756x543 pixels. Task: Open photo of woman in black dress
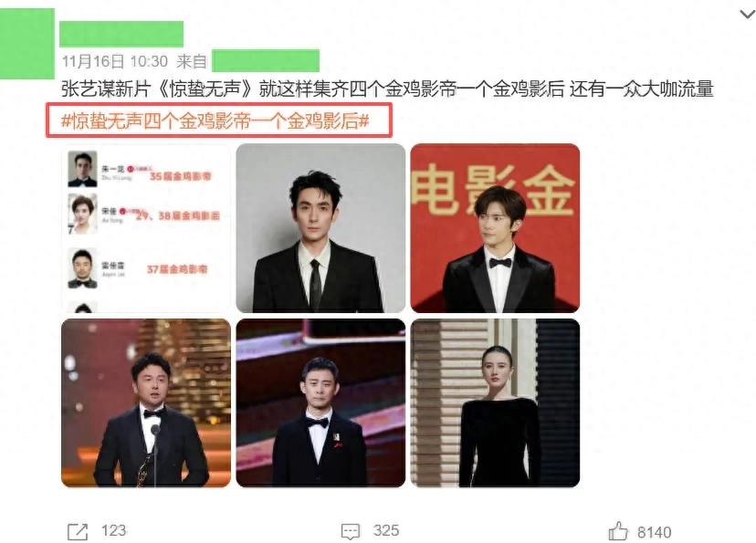click(x=495, y=402)
